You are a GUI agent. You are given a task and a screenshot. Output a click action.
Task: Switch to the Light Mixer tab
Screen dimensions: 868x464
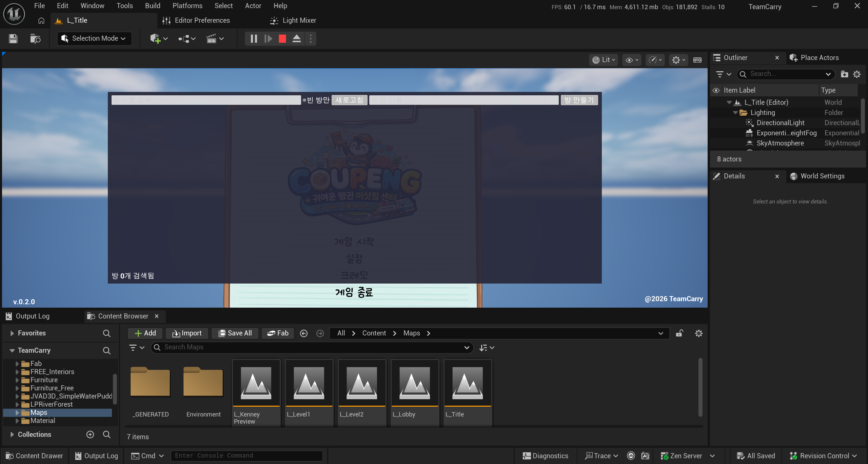pos(293,21)
